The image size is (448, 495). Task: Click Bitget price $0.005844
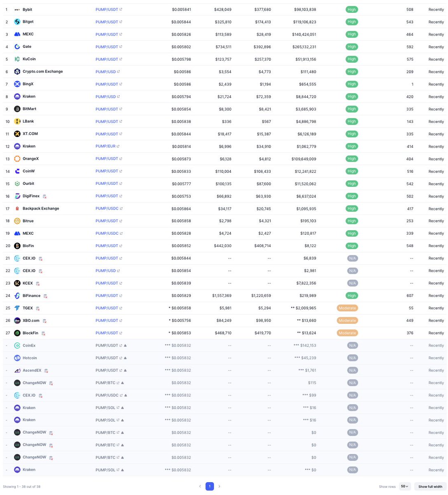181,22
